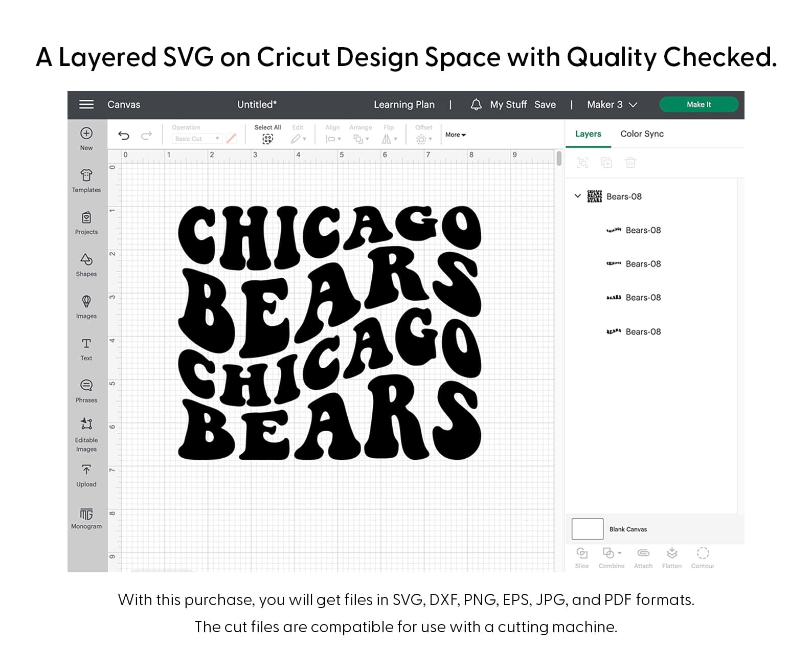The image size is (812, 669).
Task: Select the third Bears-08 sublayer
Action: [633, 298]
